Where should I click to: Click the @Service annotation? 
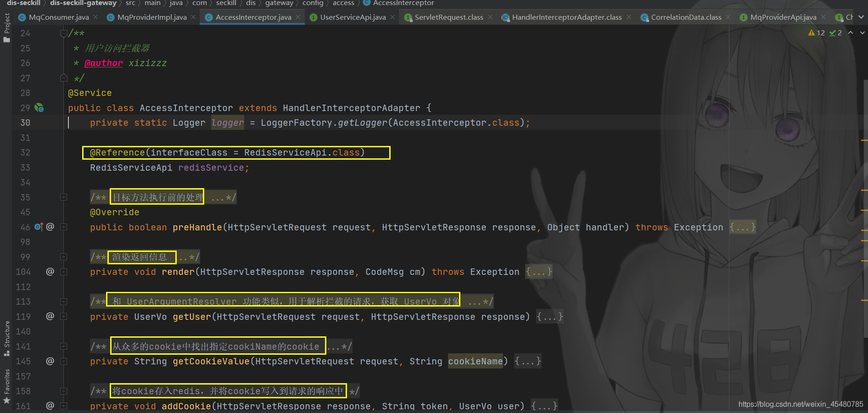[x=90, y=93]
